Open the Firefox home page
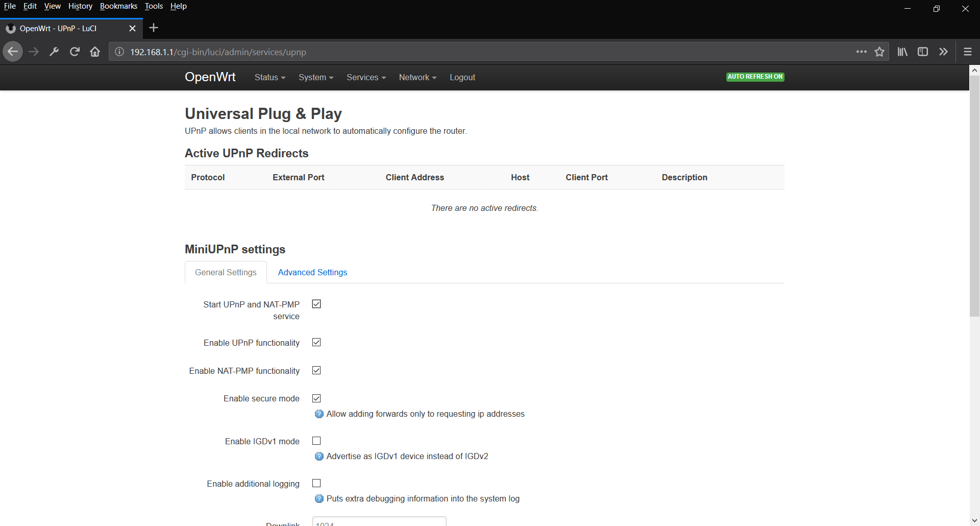The width and height of the screenshot is (980, 526). [x=95, y=52]
